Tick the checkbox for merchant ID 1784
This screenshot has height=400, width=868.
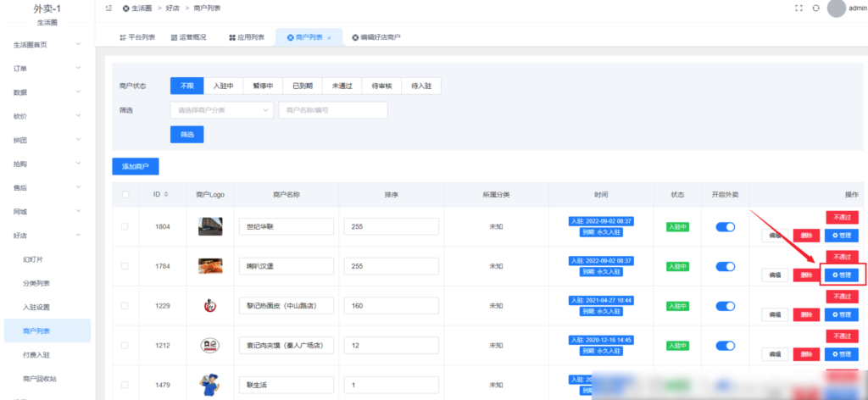125,266
